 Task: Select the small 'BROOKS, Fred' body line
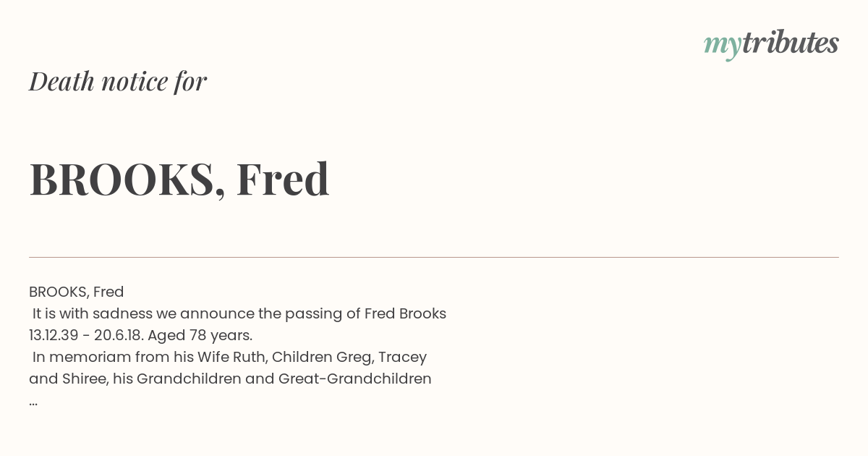coord(77,292)
